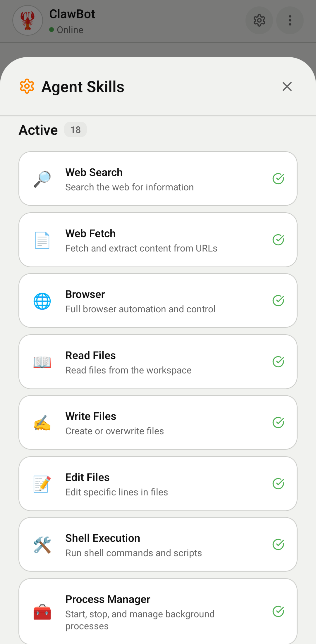Toggle the Process Manager skill off
The image size is (316, 644).
point(278,611)
